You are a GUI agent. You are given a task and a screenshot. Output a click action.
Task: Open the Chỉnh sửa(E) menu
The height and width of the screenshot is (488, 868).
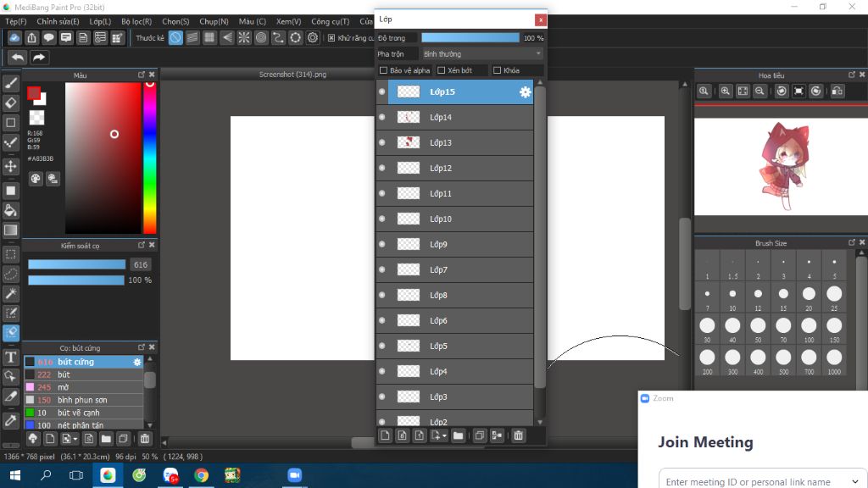pyautogui.click(x=58, y=21)
